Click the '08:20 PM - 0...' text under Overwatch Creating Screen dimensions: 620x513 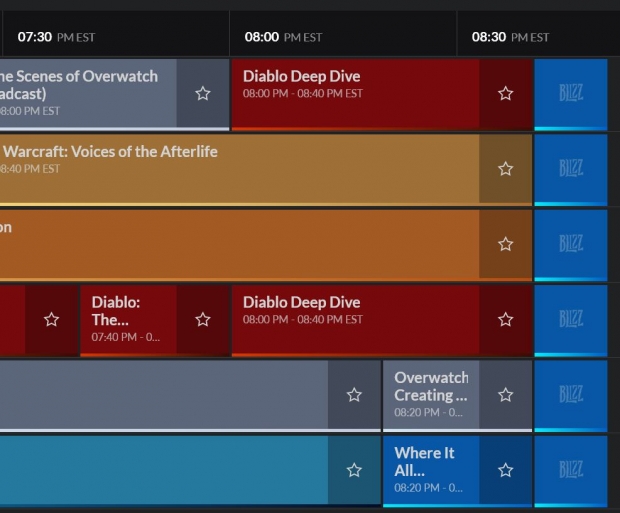coord(428,413)
